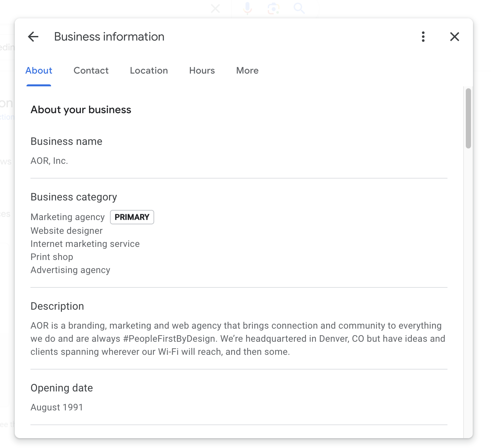Click the Website designer category
Screen dimensions: 491x448
click(x=66, y=231)
